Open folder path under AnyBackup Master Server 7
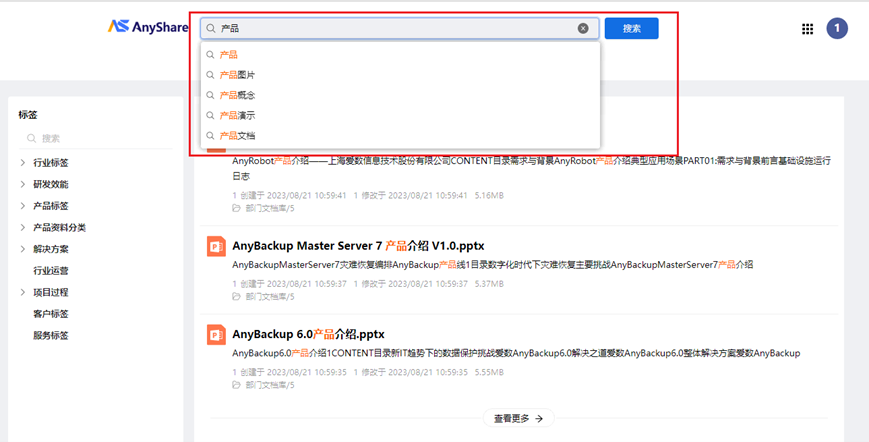This screenshot has height=442, width=869. coord(270,297)
